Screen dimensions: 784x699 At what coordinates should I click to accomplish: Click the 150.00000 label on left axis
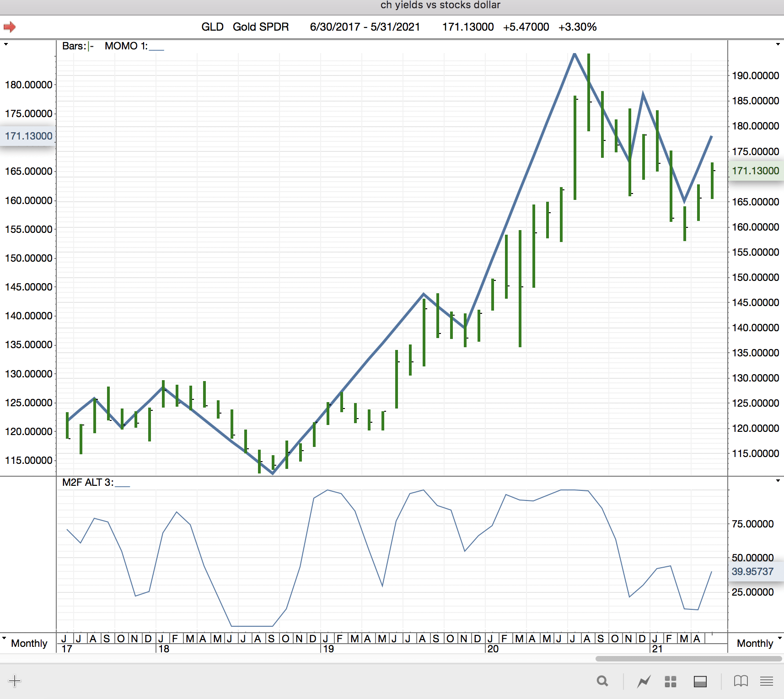click(x=28, y=258)
